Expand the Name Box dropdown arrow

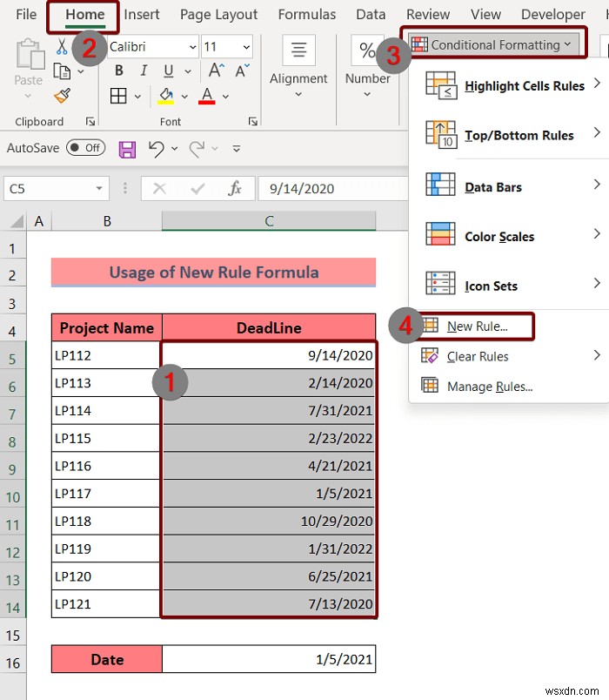99,188
